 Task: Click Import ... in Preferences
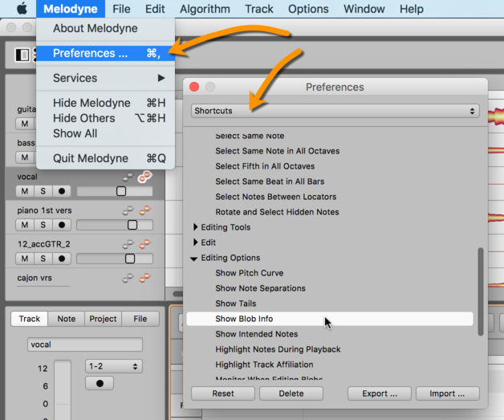point(448,393)
